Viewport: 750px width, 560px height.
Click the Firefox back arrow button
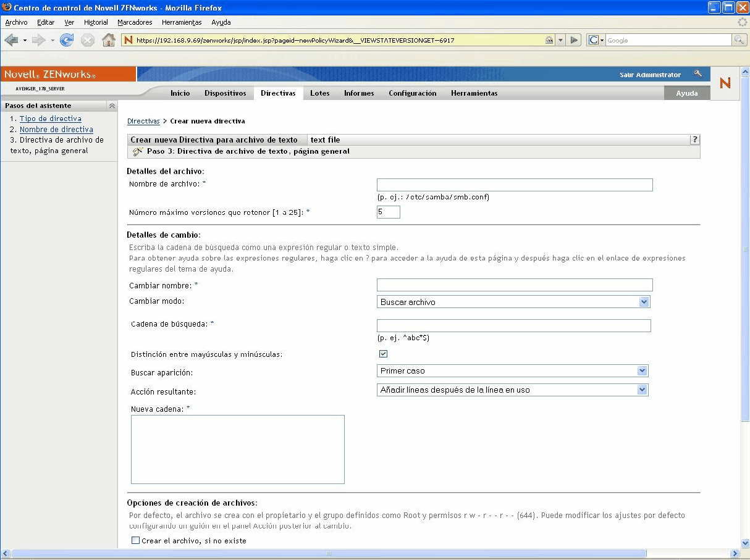coord(11,40)
